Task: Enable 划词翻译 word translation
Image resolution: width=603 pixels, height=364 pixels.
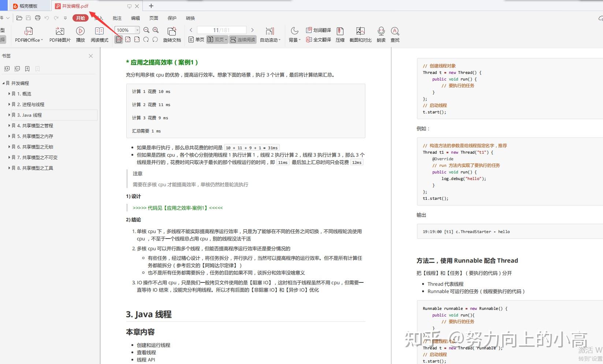Action: 319,30
